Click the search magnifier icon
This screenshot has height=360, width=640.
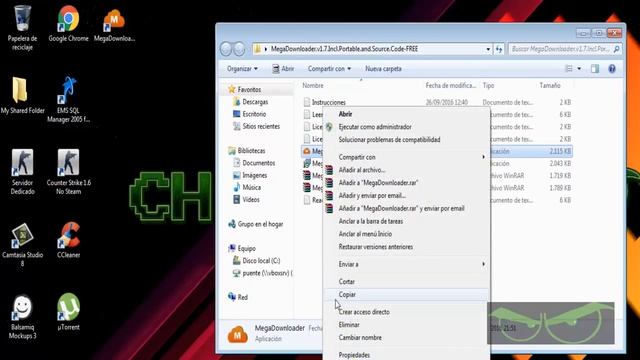tap(616, 49)
